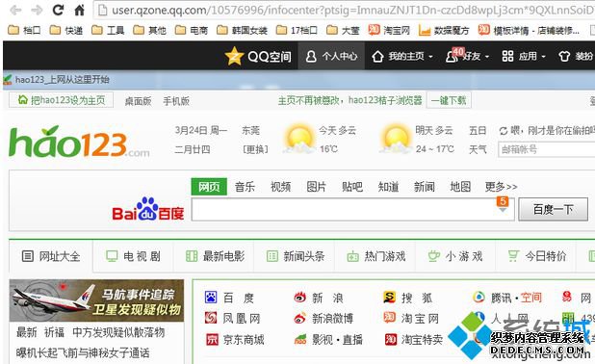Click the QQ空间 star logo
Viewport: 595px width, 364px height.
click(234, 56)
